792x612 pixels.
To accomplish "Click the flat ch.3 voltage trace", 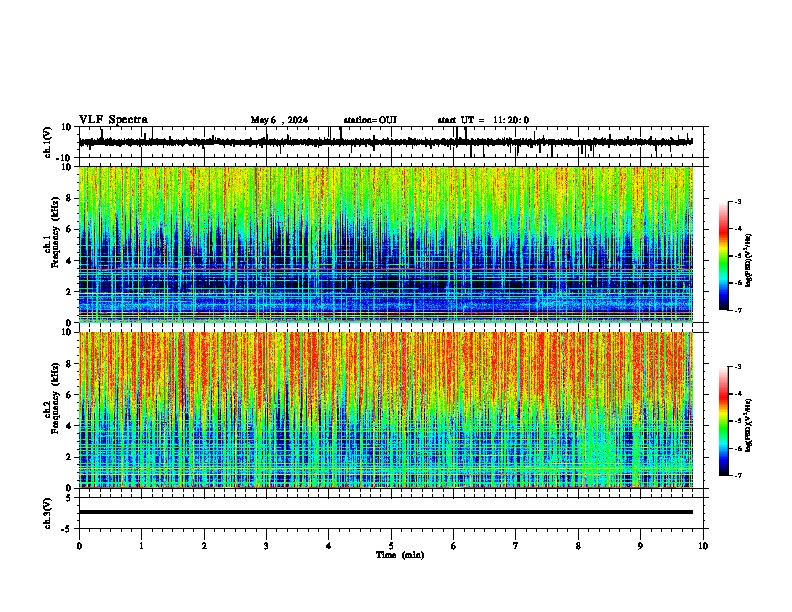I will 386,512.
